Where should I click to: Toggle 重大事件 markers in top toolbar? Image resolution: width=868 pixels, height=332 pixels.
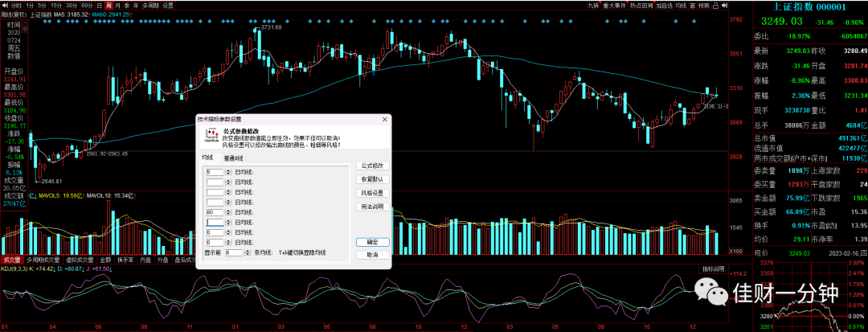[x=614, y=6]
